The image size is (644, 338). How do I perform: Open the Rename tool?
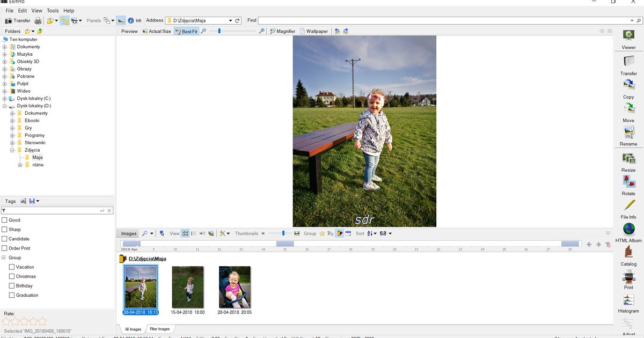pos(628,133)
